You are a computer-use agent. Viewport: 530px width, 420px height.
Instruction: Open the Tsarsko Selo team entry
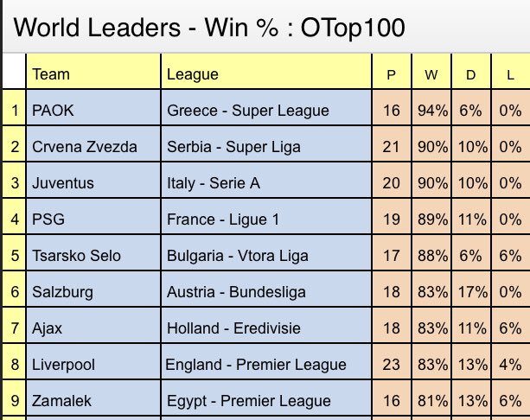click(76, 256)
